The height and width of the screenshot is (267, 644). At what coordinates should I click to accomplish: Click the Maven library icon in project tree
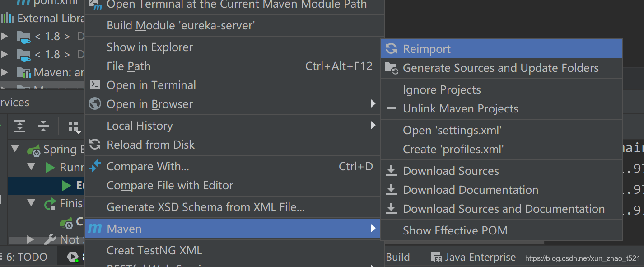pos(23,72)
